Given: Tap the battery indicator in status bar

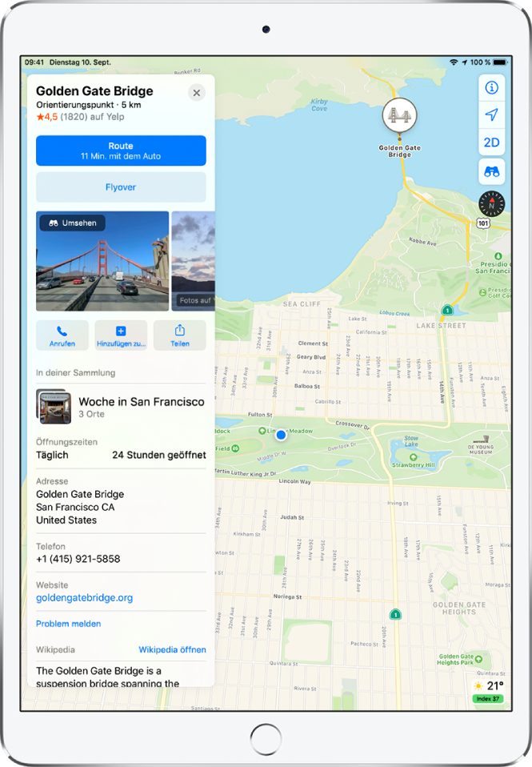Looking at the screenshot, I should pyautogui.click(x=500, y=62).
